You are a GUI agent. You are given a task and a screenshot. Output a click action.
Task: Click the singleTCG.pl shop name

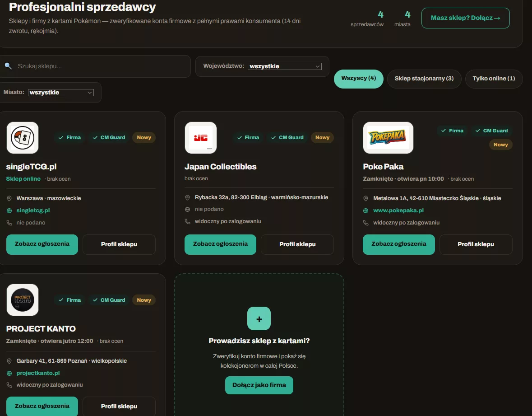[31, 167]
